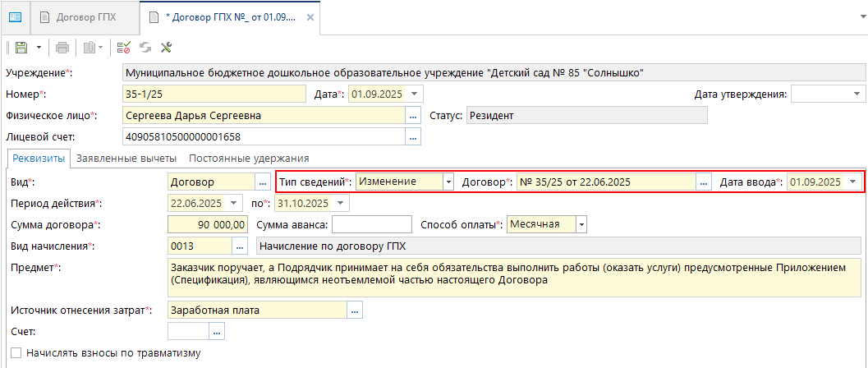This screenshot has height=368, width=868.
Task: Open the Способ оплаты dropdown
Action: 581,225
